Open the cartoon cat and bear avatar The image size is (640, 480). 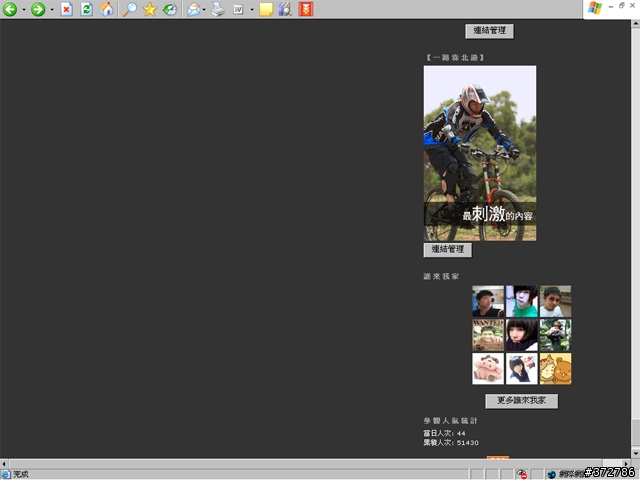pos(556,369)
